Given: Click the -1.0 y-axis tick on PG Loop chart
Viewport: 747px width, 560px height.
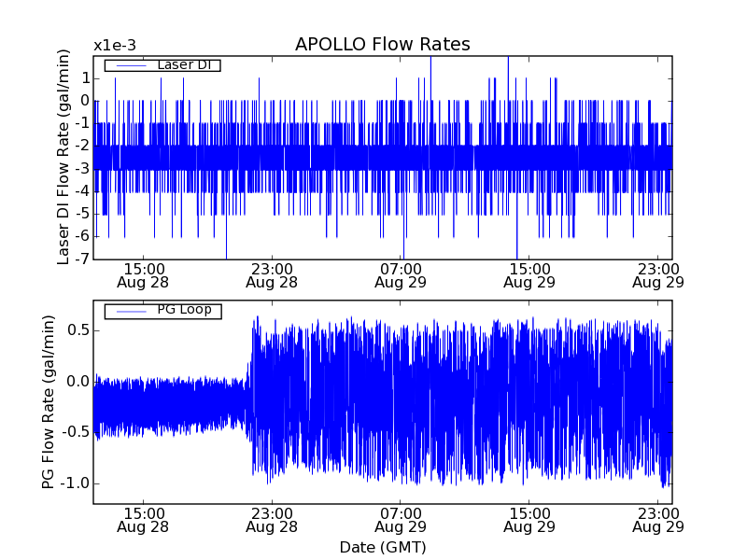Looking at the screenshot, I should point(74,483).
